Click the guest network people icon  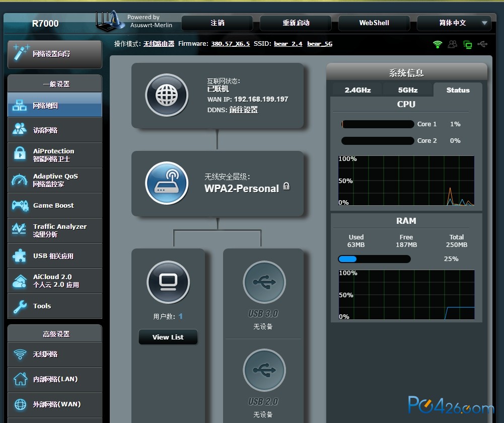point(20,129)
